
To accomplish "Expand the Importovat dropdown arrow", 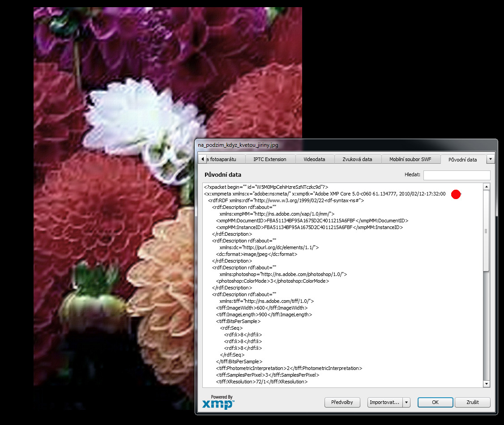I will click(x=406, y=402).
